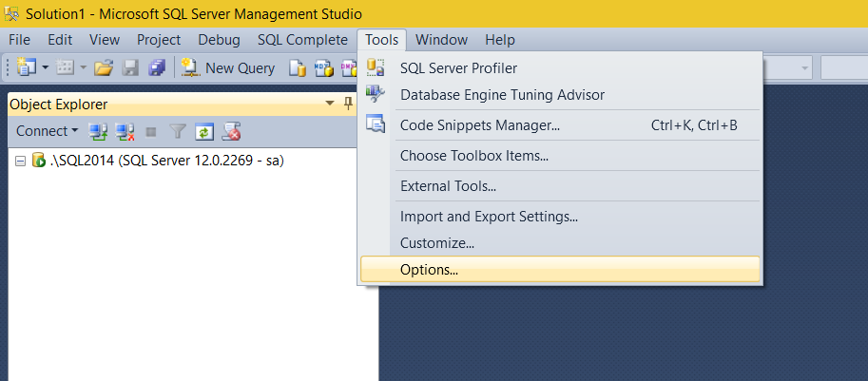Click the Object Explorer script-with-red-X icon

pos(231,131)
